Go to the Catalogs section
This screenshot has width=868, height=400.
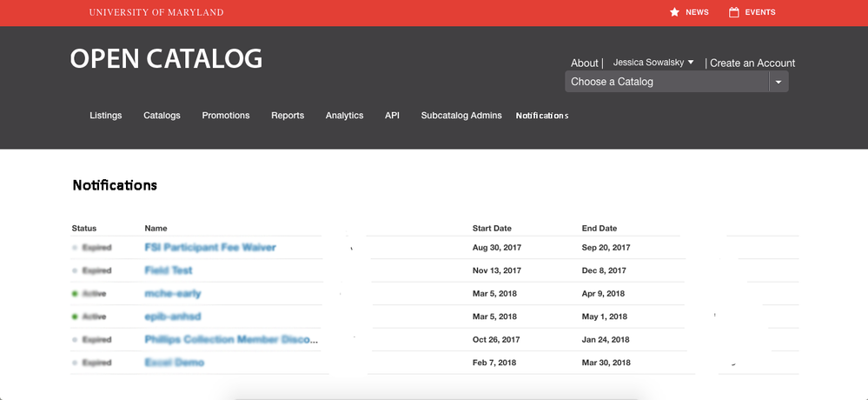tap(162, 116)
